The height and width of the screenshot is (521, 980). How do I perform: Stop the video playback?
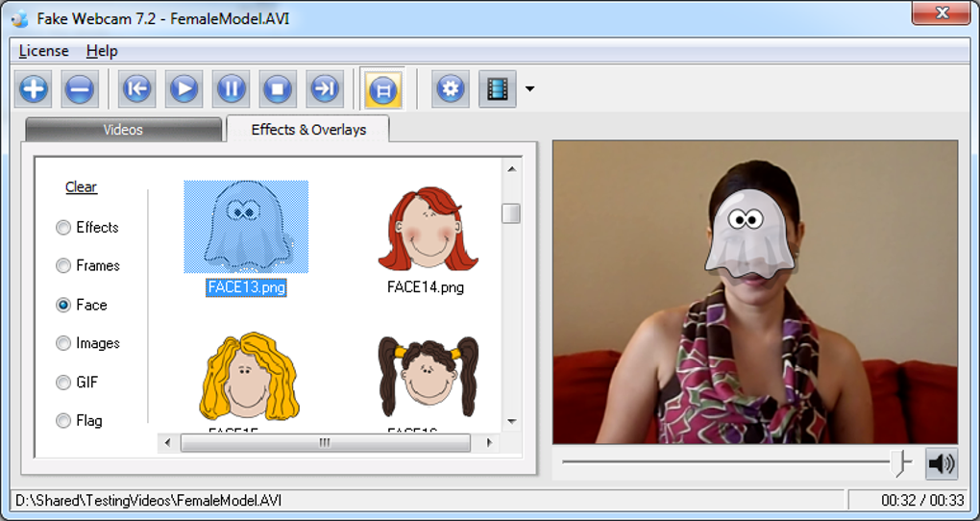pyautogui.click(x=278, y=88)
